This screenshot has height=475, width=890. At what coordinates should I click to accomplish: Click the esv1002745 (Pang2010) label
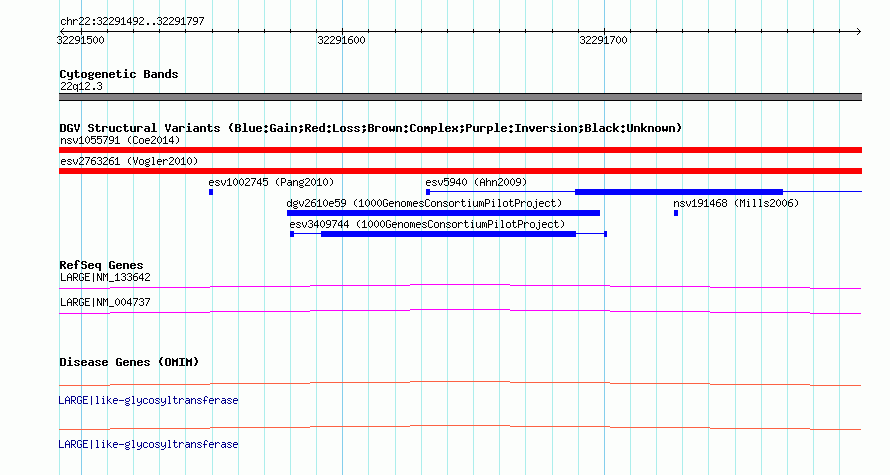[271, 182]
